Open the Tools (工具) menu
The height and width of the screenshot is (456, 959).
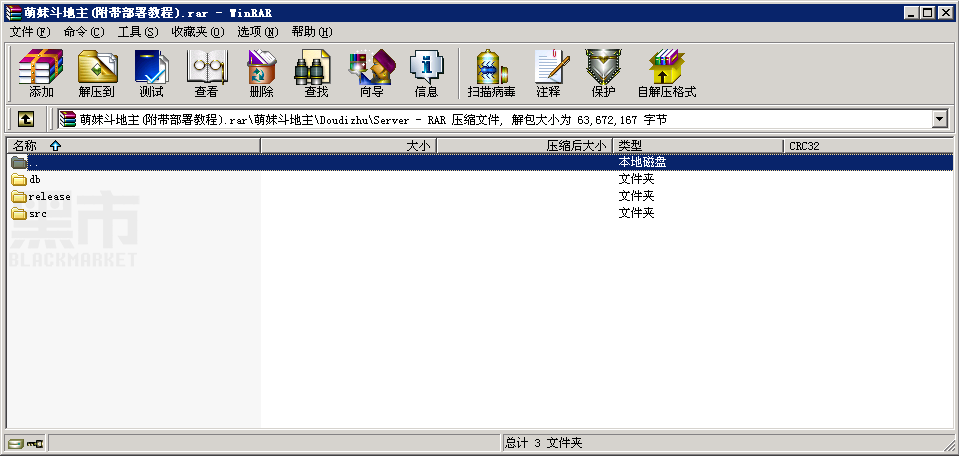(138, 32)
